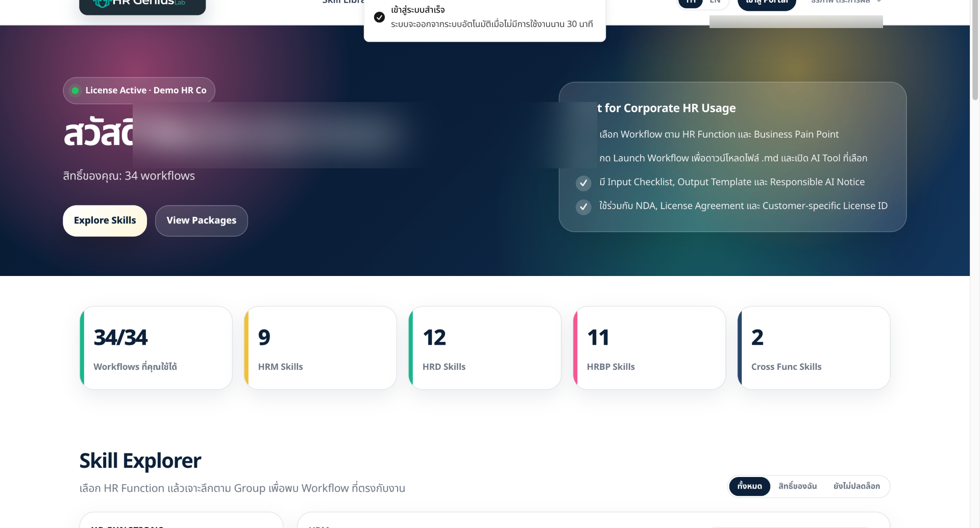Click the 34/34 Workflows stat card
Image resolution: width=980 pixels, height=528 pixels.
(x=156, y=348)
